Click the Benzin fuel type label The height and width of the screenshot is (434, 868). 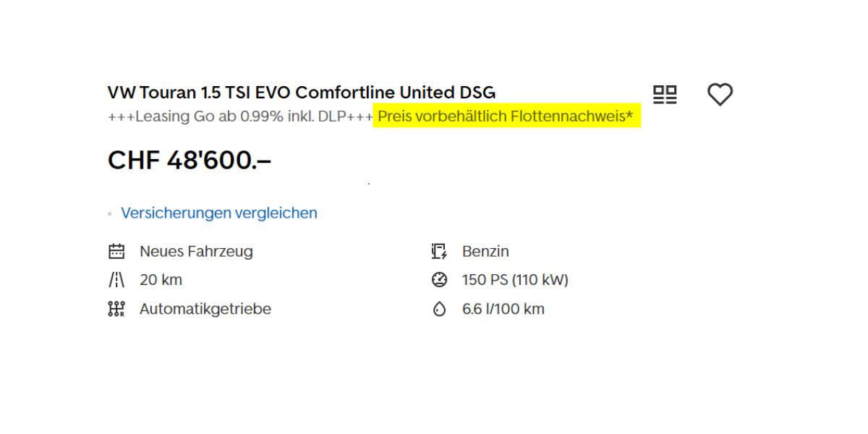point(485,252)
